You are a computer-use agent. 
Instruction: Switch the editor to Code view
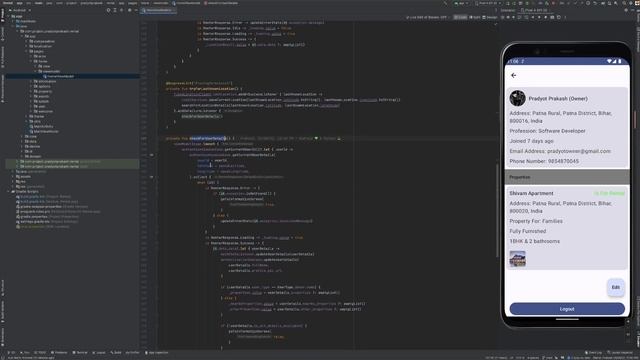460,18
